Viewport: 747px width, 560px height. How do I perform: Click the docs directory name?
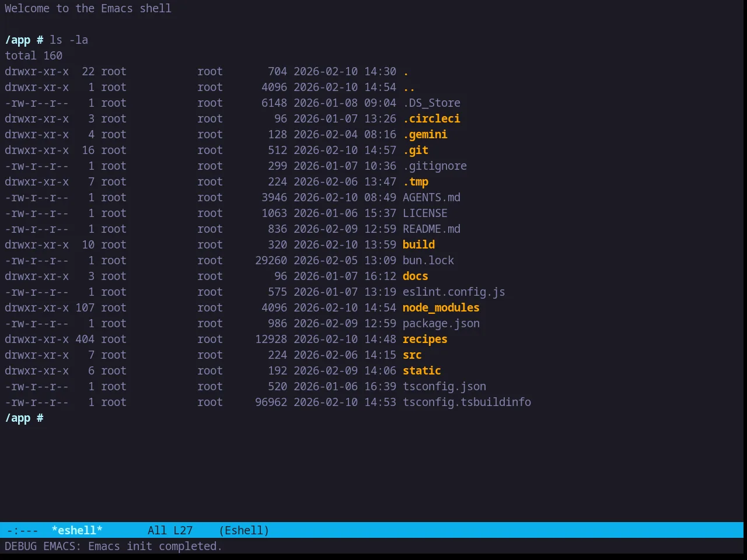click(x=416, y=276)
